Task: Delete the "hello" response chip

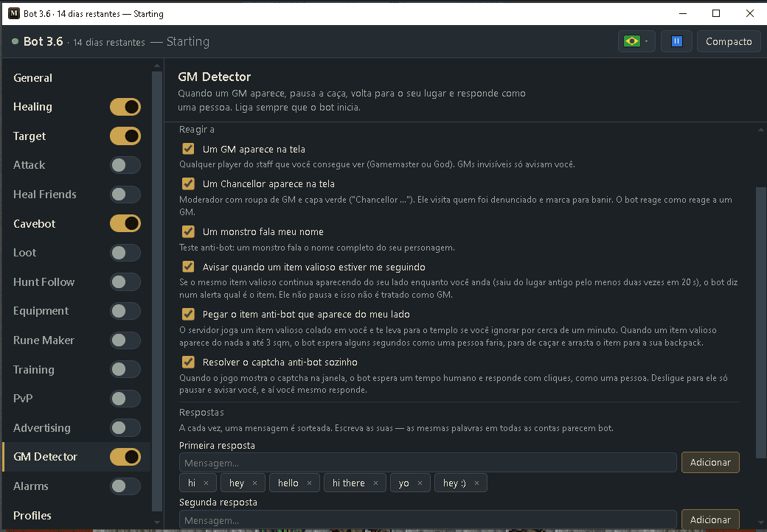Action: [309, 483]
